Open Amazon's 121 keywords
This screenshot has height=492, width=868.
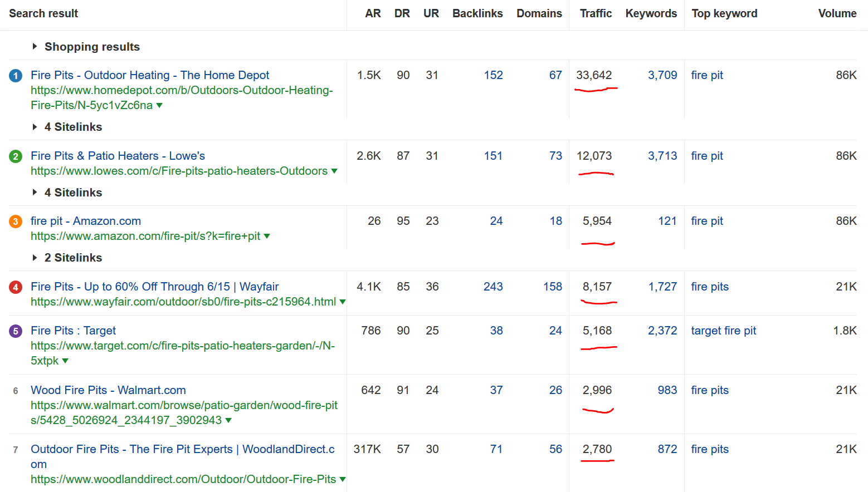point(667,221)
